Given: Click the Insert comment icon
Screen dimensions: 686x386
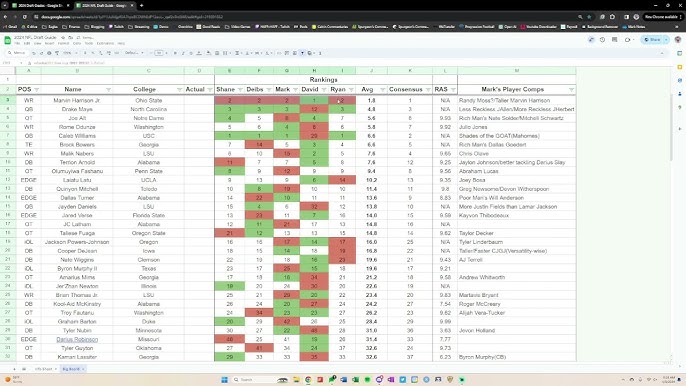Looking at the screenshot, I should pyautogui.click(x=287, y=53).
